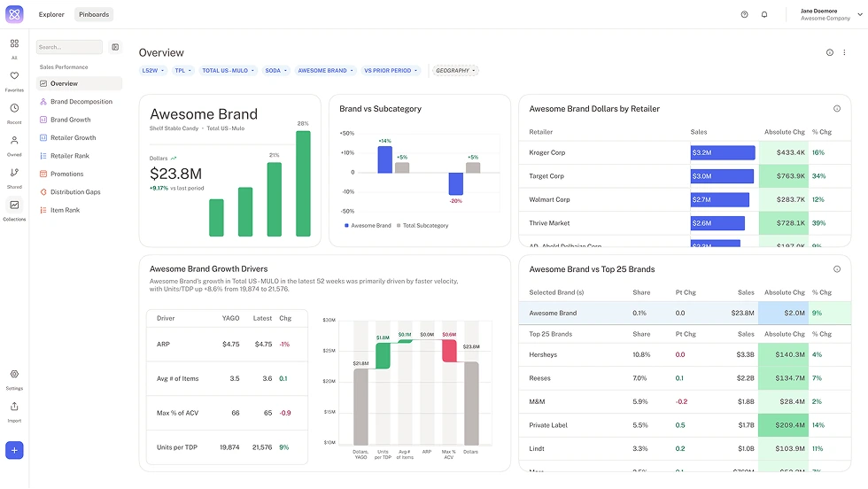
Task: Click info icon on Dollars by Retailer card
Action: coord(837,109)
